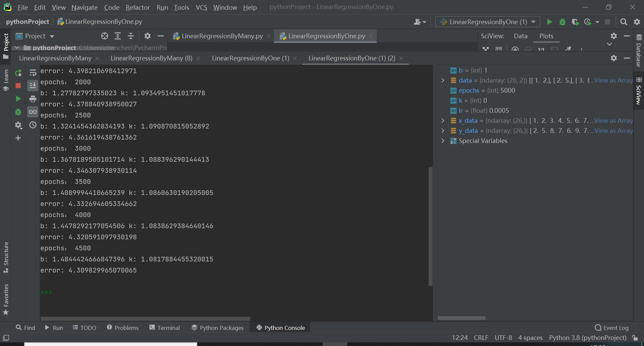Open Python 3.8 interpreter selector

click(587, 338)
